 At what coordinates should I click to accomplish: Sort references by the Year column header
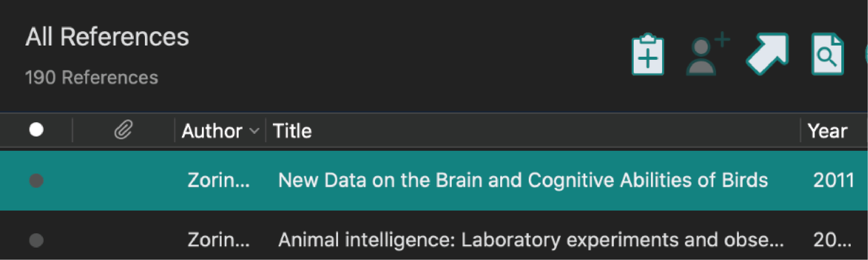827,130
